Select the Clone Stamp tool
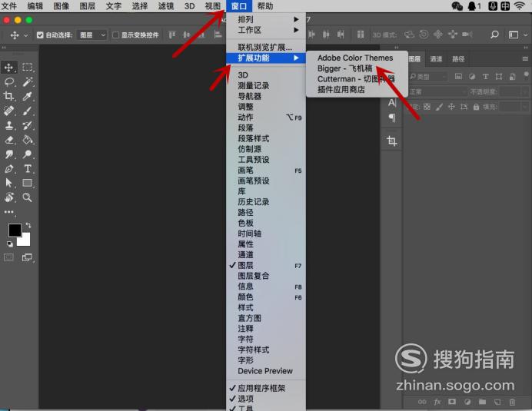This screenshot has width=532, height=411. pyautogui.click(x=8, y=125)
